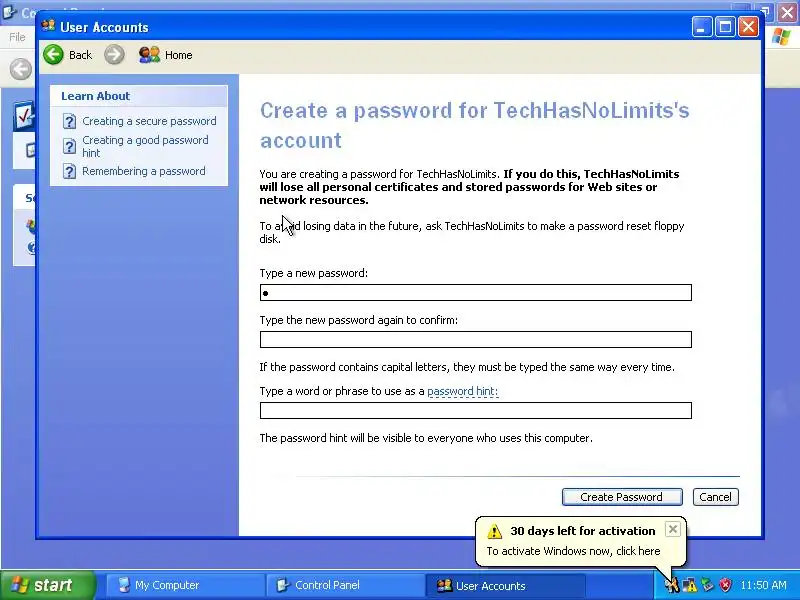The height and width of the screenshot is (600, 800).
Task: Go back using the green Back arrow
Action: click(x=53, y=55)
